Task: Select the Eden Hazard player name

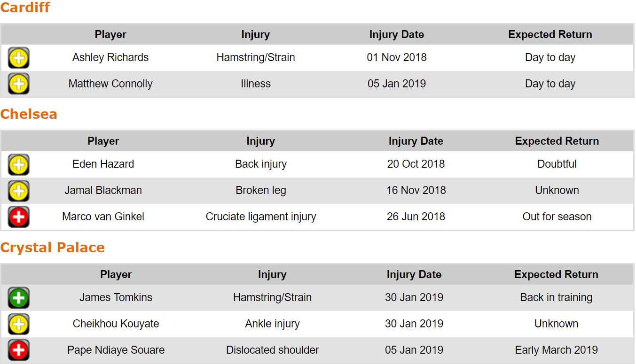Action: pos(103,164)
